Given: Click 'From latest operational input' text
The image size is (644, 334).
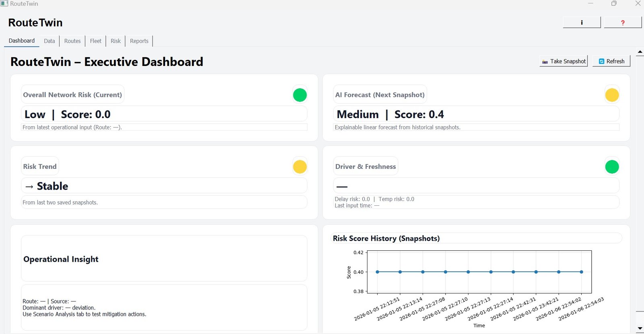Looking at the screenshot, I should 72,127.
